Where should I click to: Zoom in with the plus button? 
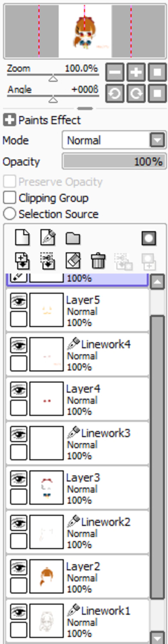(x=136, y=72)
